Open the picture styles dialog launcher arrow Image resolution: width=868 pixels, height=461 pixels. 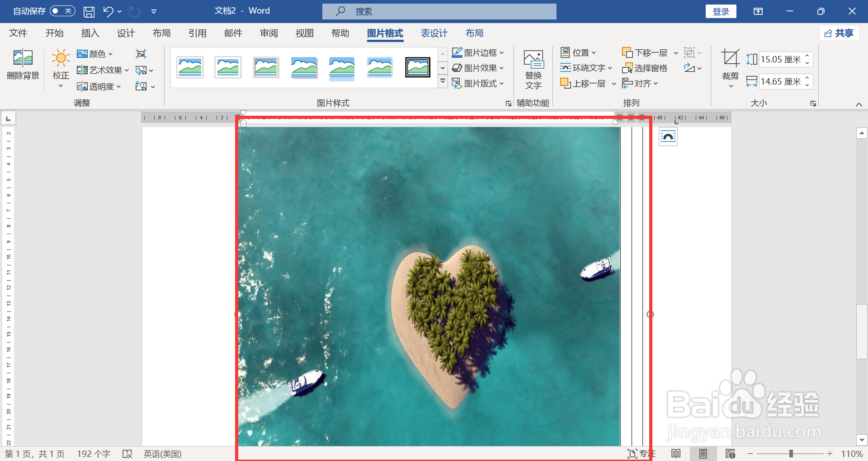tap(508, 103)
